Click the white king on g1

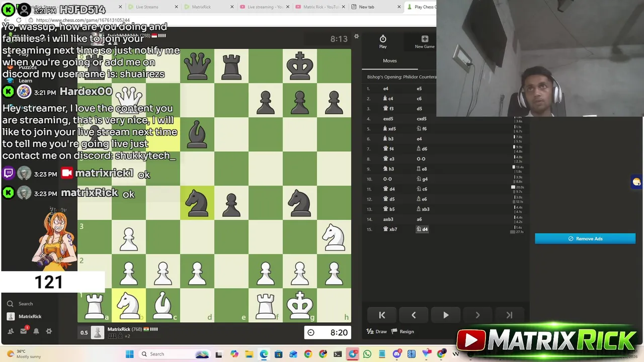300,305
